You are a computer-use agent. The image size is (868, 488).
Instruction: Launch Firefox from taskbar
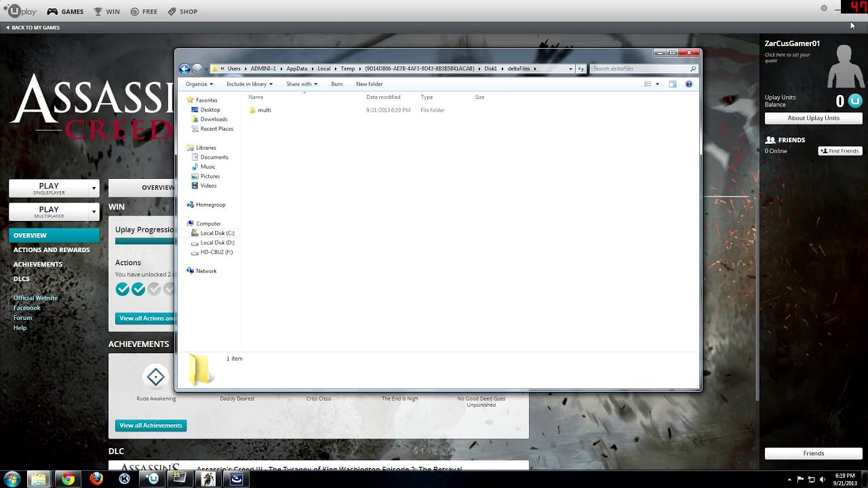[x=96, y=479]
